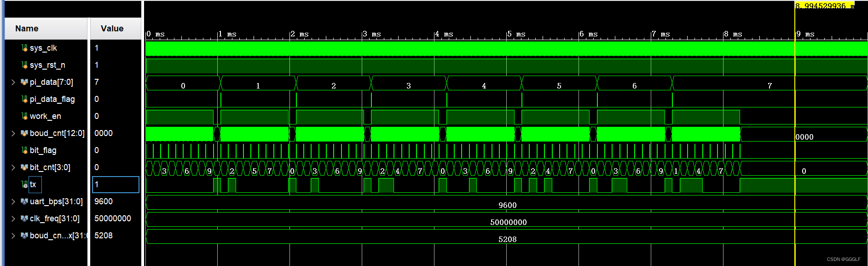
Task: Expand the boud_cnt[12:0] bus
Action: pyautogui.click(x=13, y=133)
